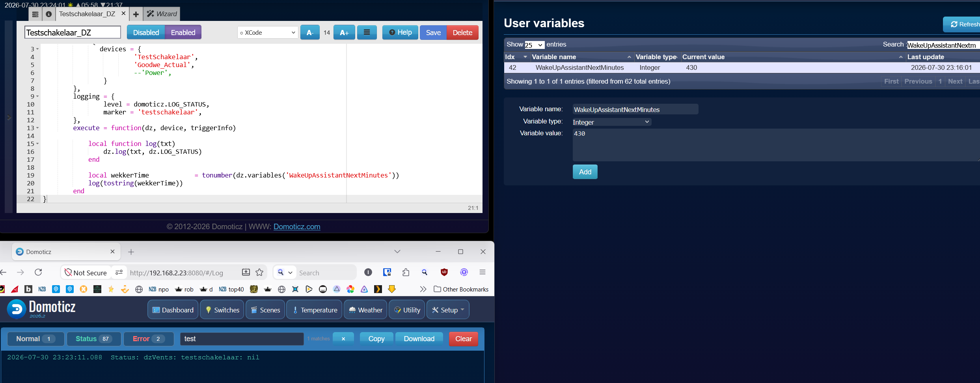Change the Show entries count dropdown
The width and height of the screenshot is (980, 383).
534,45
